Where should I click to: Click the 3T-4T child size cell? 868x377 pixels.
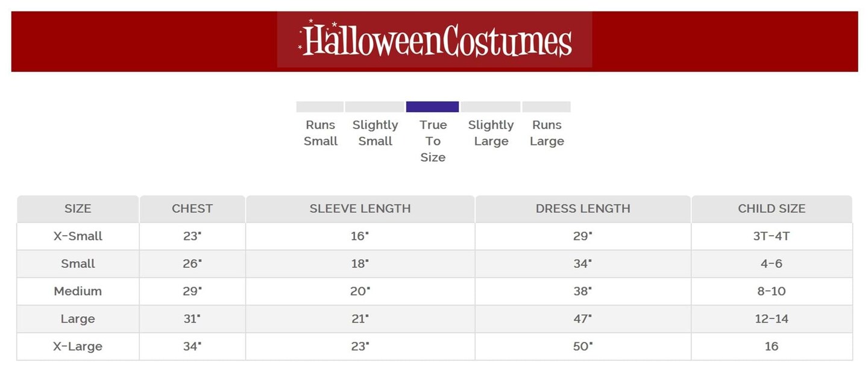point(772,236)
